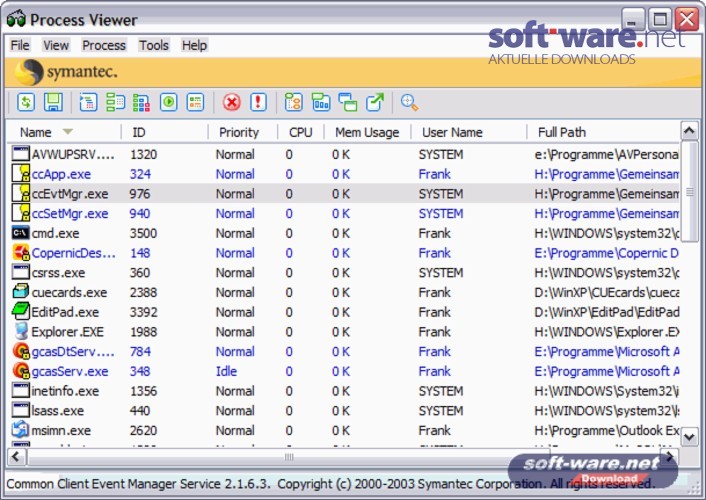Viewport: 706px width, 500px height.
Task: Click the Idle priority of gcasServ.exe
Action: coord(226,371)
